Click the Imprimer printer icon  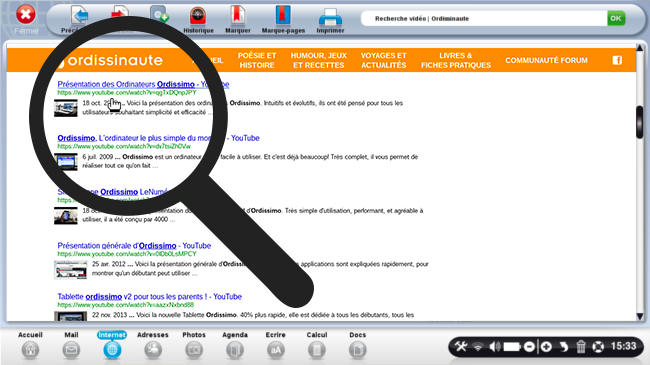[x=330, y=17]
